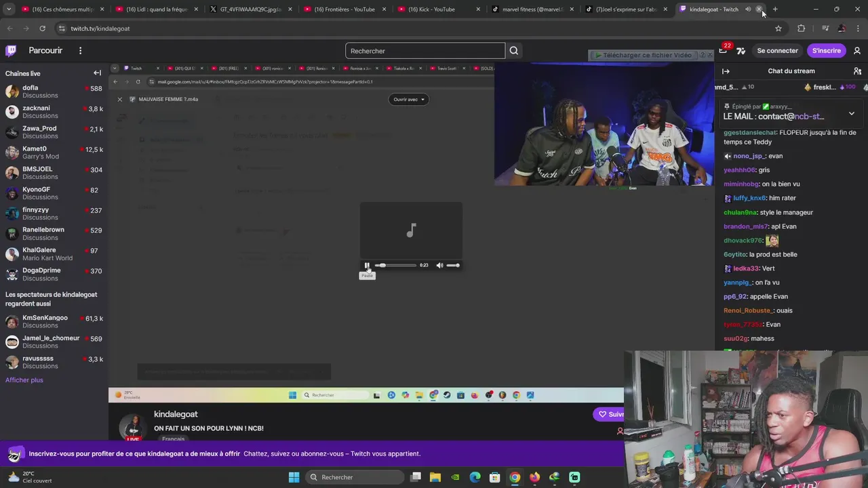Open the zacknani live channel

point(53,112)
